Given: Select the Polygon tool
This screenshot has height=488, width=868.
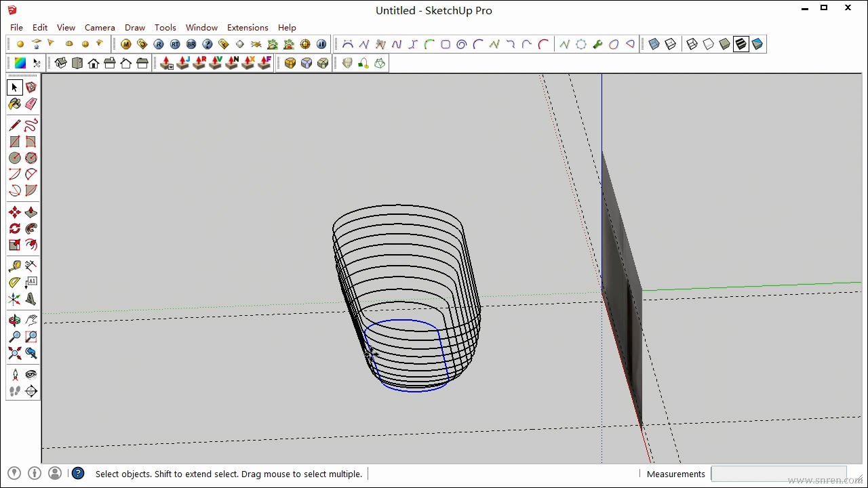Looking at the screenshot, I should point(31,158).
